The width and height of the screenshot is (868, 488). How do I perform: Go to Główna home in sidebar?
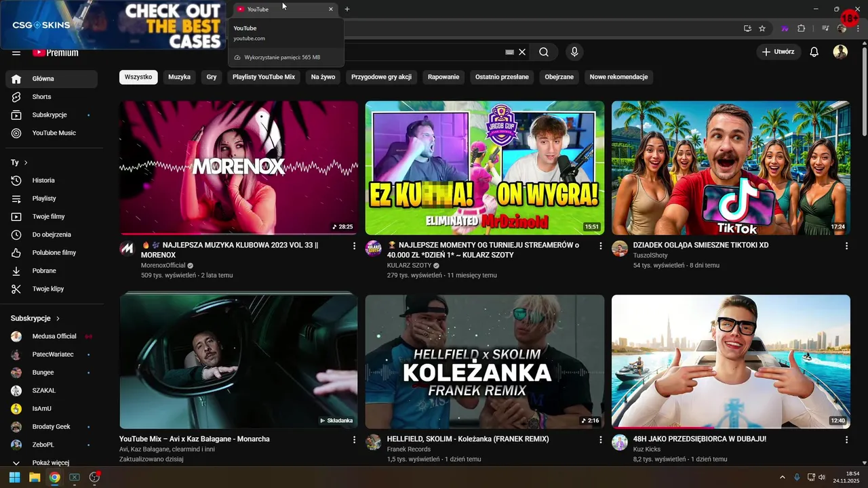point(52,79)
